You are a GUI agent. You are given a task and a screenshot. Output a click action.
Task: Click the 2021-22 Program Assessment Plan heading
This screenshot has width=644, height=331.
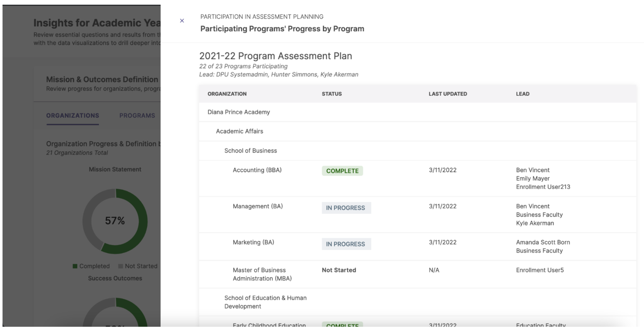276,56
